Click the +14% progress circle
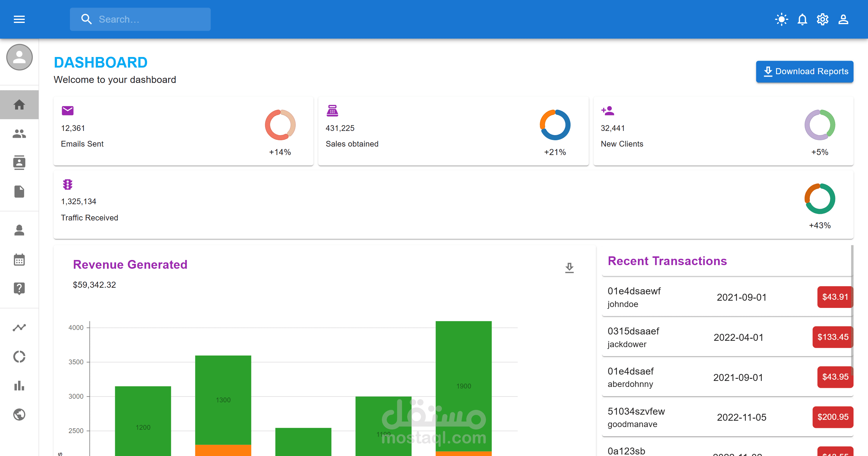The width and height of the screenshot is (868, 456). [280, 125]
